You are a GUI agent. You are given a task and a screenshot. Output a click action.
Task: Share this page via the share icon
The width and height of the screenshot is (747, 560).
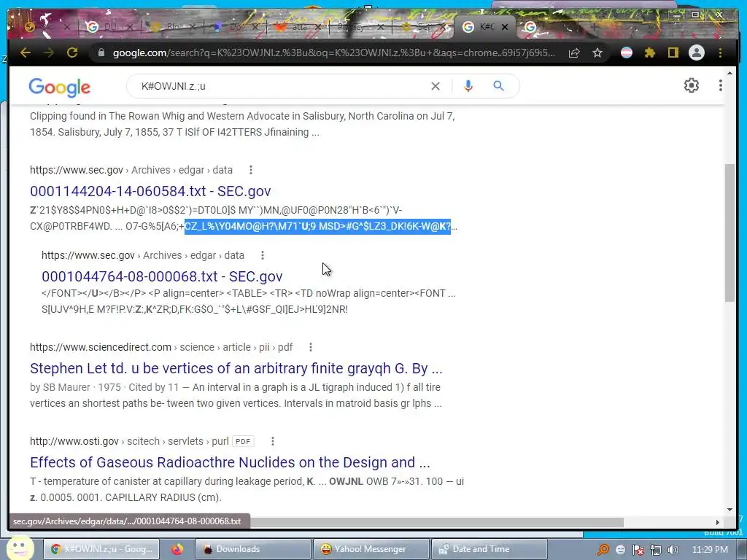pyautogui.click(x=574, y=52)
